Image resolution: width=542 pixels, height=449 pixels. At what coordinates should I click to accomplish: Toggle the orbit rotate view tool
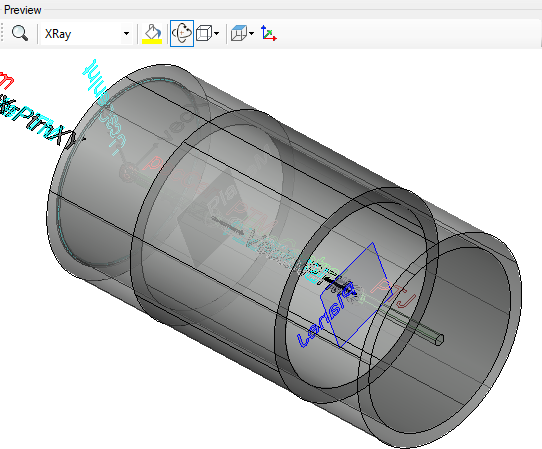click(182, 34)
